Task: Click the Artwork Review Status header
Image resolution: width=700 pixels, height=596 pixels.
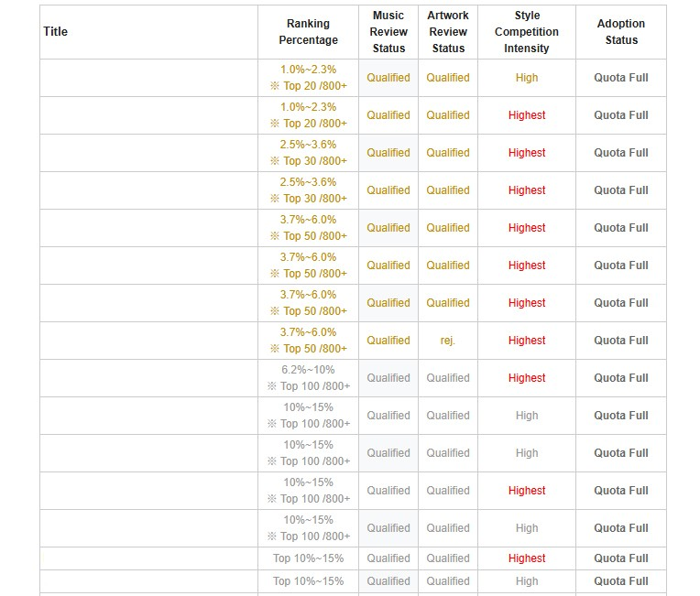Action: coord(448,32)
